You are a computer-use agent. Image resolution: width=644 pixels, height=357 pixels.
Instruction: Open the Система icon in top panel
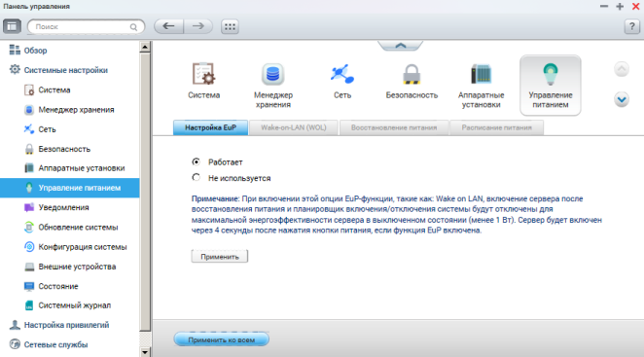tap(203, 74)
